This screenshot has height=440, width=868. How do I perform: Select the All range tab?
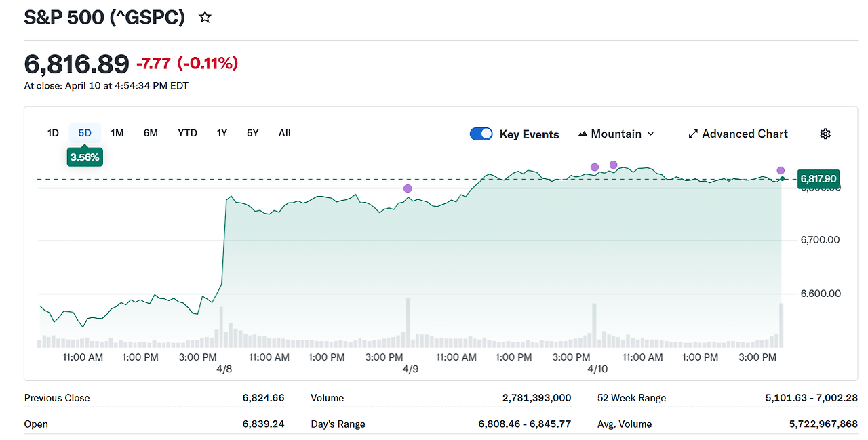point(285,133)
